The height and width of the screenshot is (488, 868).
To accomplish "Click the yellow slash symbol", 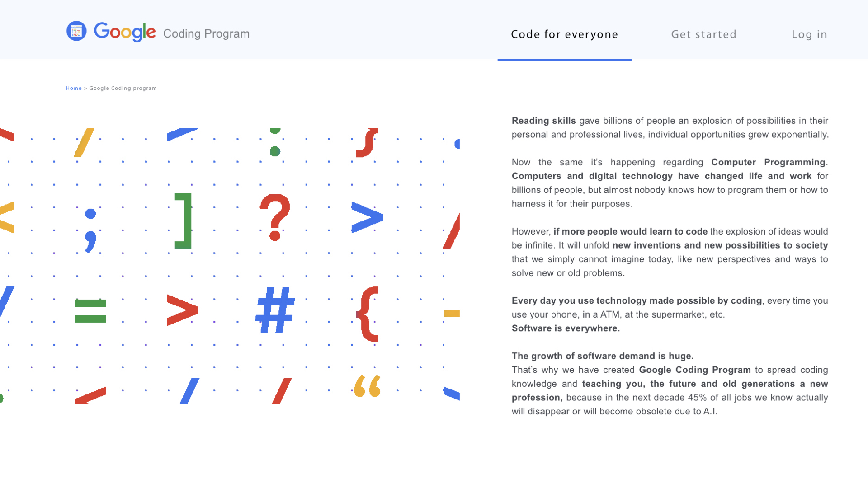I will click(x=84, y=142).
